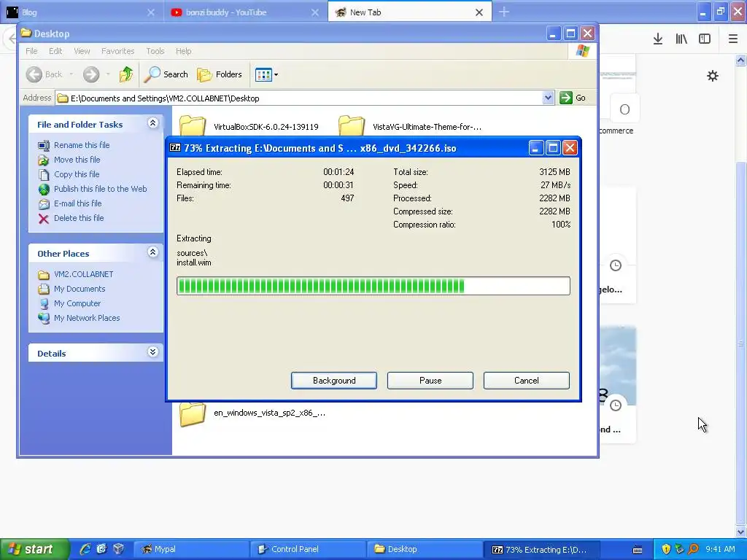The image size is (747, 560).
Task: Click the Go button next to address
Action: point(573,98)
